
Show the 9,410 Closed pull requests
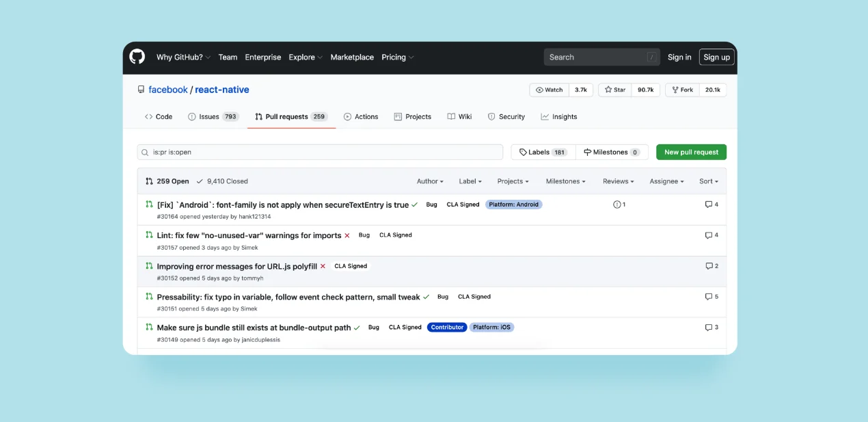click(x=222, y=181)
